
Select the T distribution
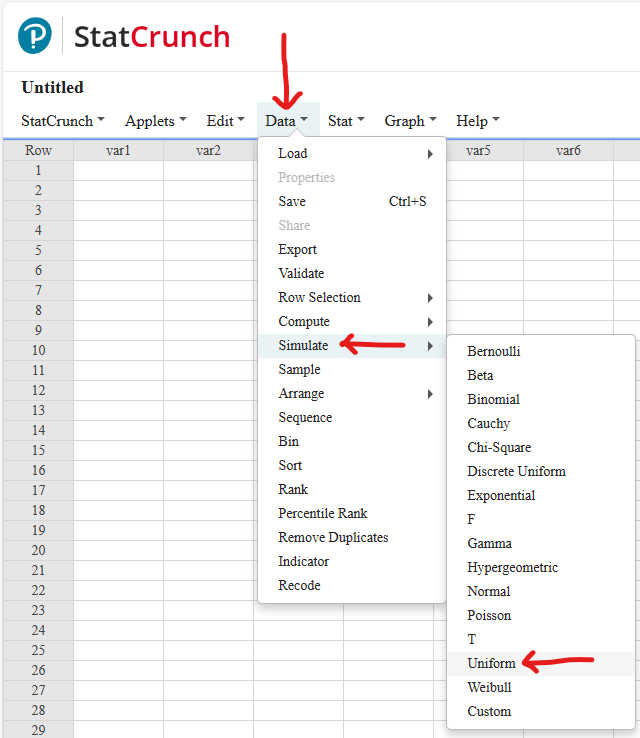[x=541, y=640]
